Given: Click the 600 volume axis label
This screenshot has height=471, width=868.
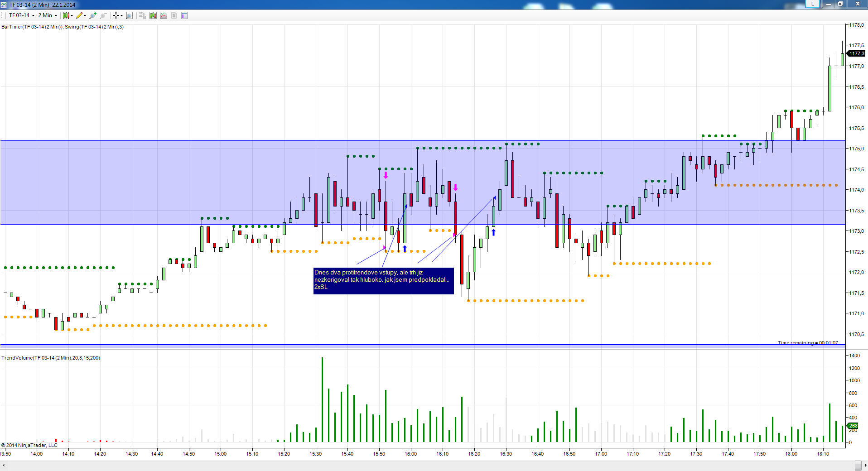Looking at the screenshot, I should tap(853, 405).
